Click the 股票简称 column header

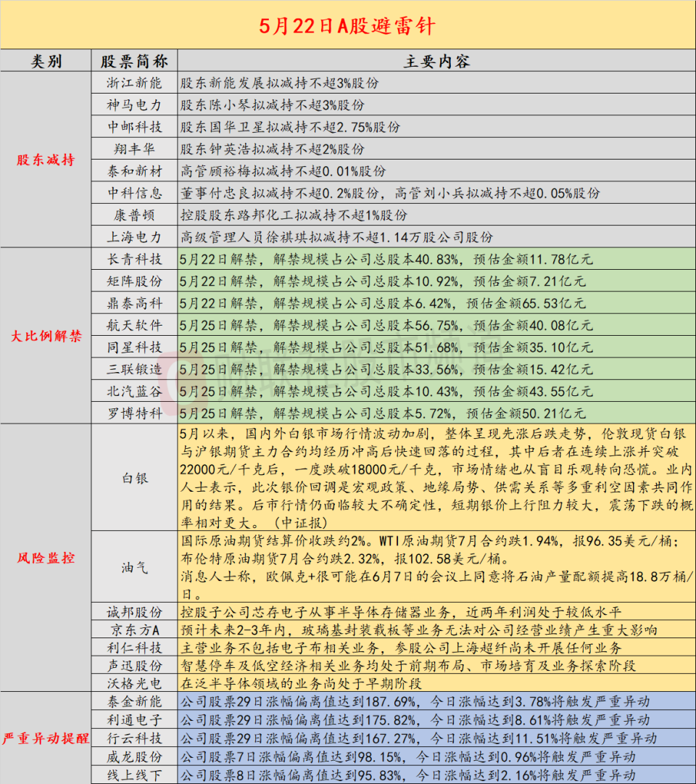coord(134,61)
